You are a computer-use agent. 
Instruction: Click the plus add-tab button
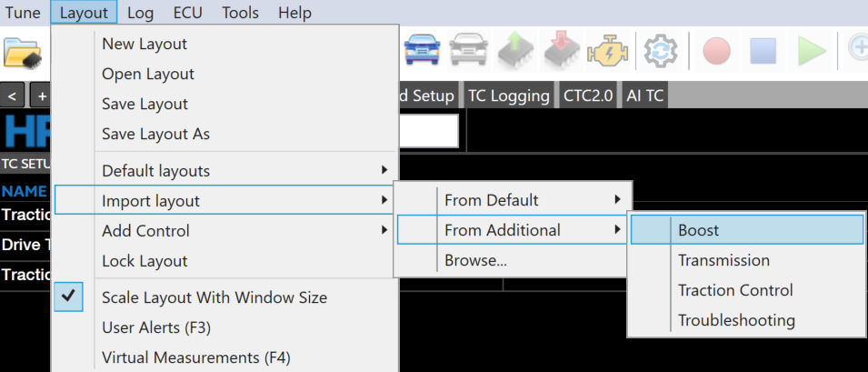coord(40,96)
